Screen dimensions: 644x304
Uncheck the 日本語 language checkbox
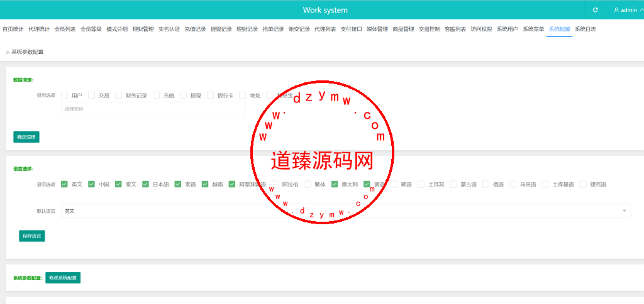click(145, 184)
